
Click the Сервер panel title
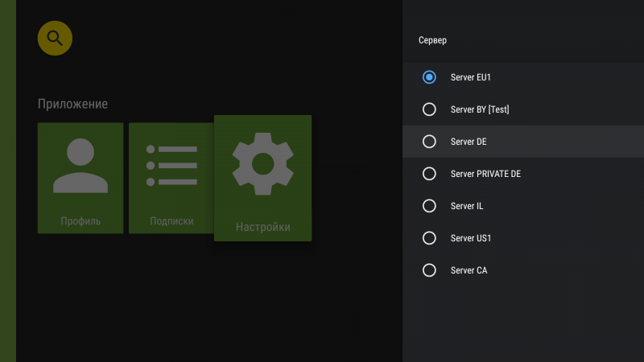point(432,40)
